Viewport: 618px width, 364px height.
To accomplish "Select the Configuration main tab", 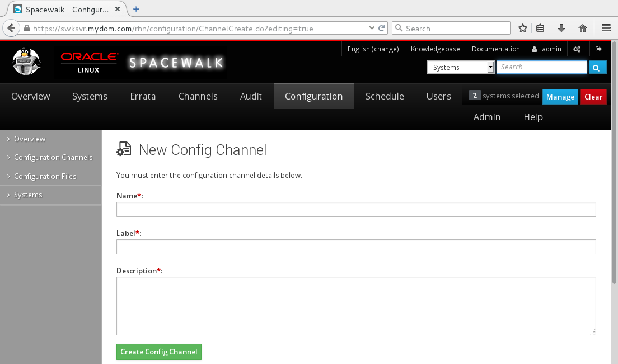I will [313, 96].
